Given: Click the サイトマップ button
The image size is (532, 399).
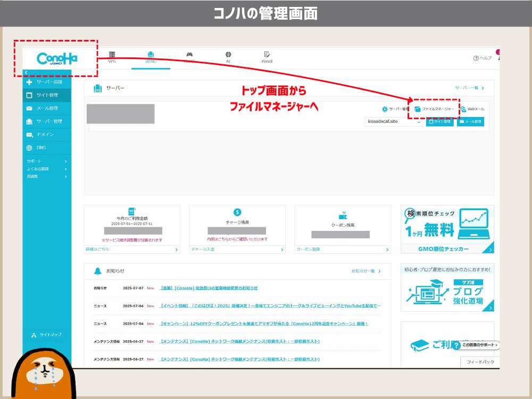Looking at the screenshot, I should 47,335.
